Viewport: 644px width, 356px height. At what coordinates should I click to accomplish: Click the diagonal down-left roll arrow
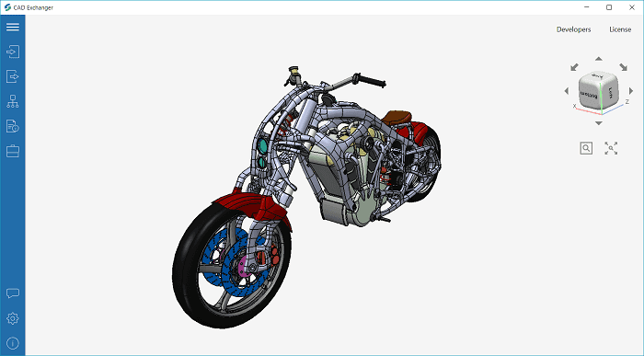[x=574, y=67]
